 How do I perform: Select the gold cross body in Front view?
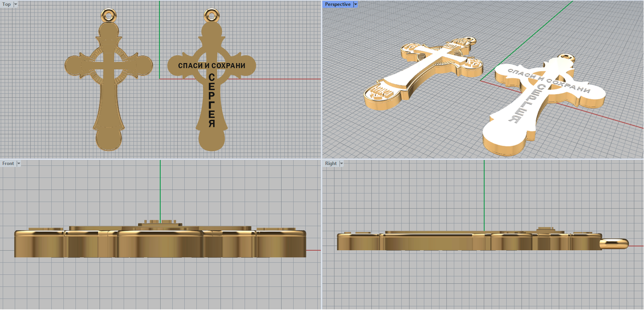(160, 244)
